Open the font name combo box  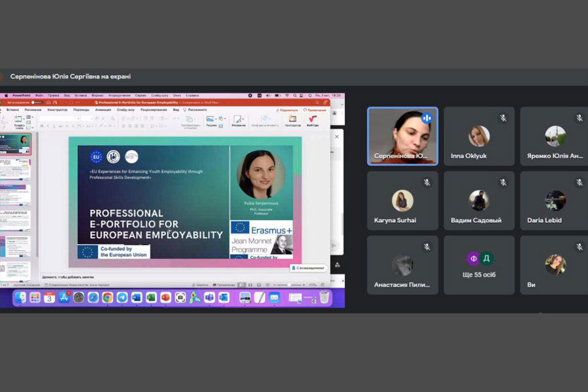59,118
